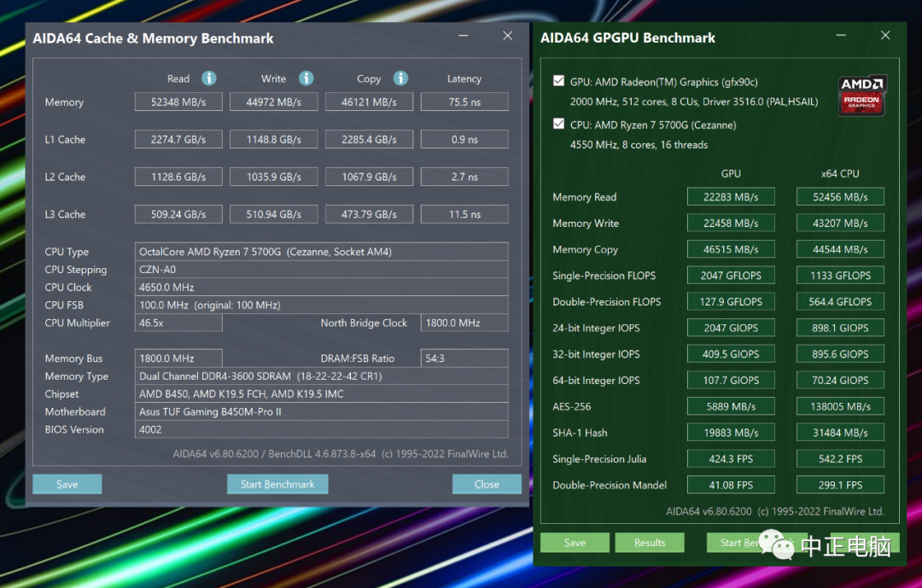
Task: Uncheck the GPU AMD Radeon Graphics checkbox
Action: click(558, 80)
